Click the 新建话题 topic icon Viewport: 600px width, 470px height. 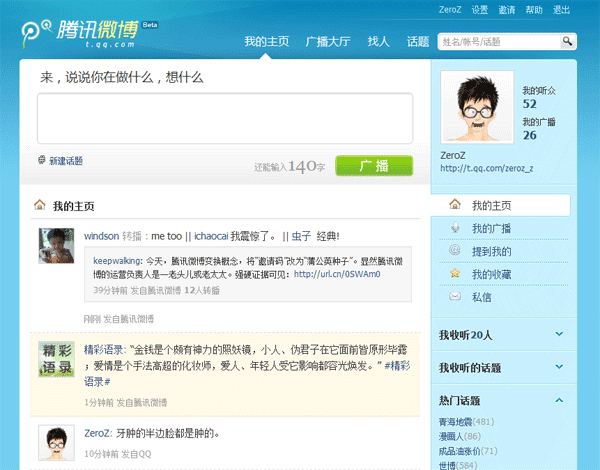click(x=41, y=160)
